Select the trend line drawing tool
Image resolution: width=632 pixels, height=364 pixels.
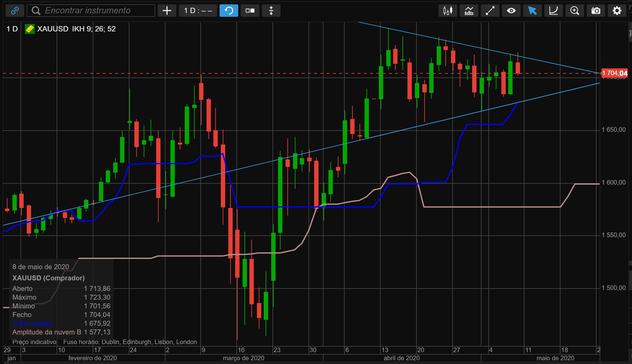[x=490, y=11]
